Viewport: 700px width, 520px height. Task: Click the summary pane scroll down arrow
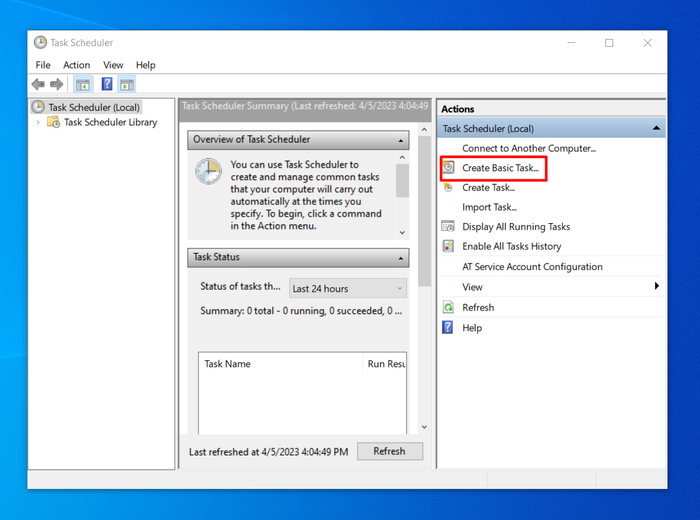coord(424,427)
